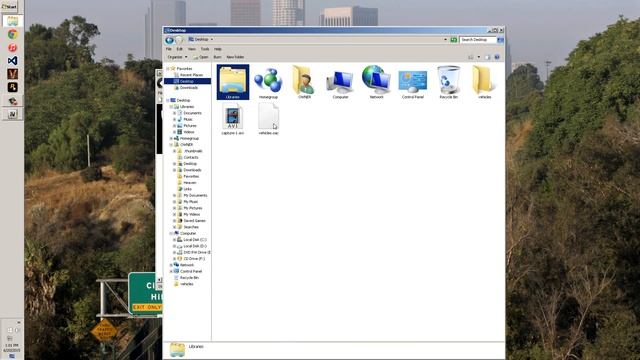The width and height of the screenshot is (640, 360).
Task: Open the Desktop breadcrumb dropdown arrow
Action: point(211,40)
